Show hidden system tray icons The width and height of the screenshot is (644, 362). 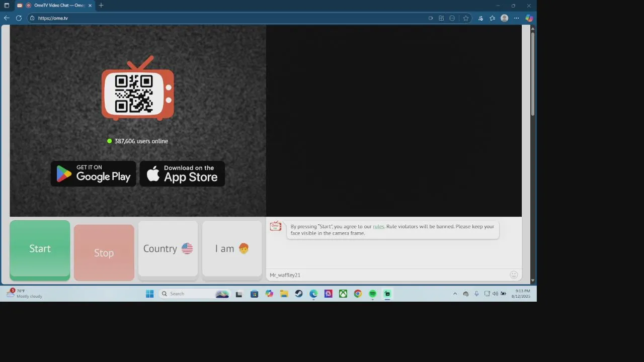pos(455,294)
